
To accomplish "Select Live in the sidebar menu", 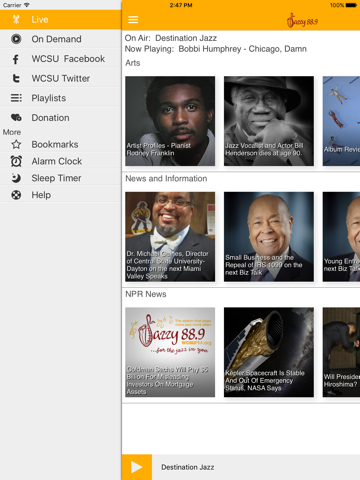I will (x=61, y=20).
